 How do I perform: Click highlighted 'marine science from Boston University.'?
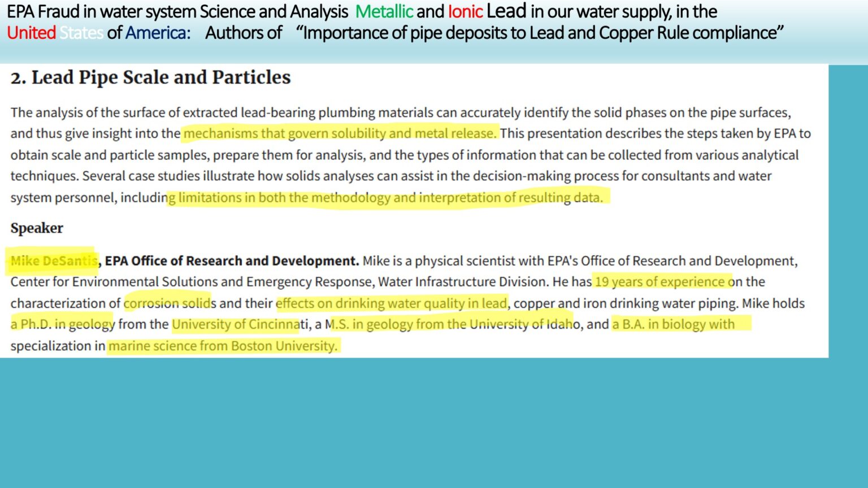223,346
